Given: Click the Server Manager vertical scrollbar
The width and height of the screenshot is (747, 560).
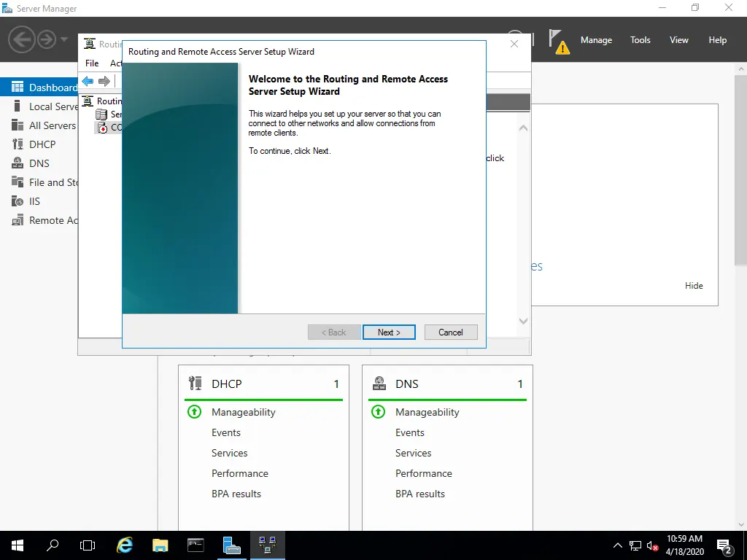Looking at the screenshot, I should (x=741, y=169).
